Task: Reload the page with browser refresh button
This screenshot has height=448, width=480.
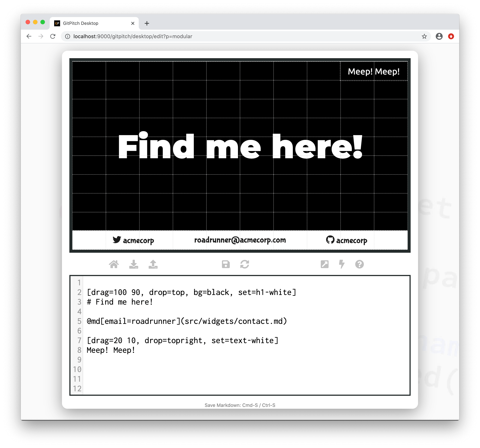Action: 53,36
